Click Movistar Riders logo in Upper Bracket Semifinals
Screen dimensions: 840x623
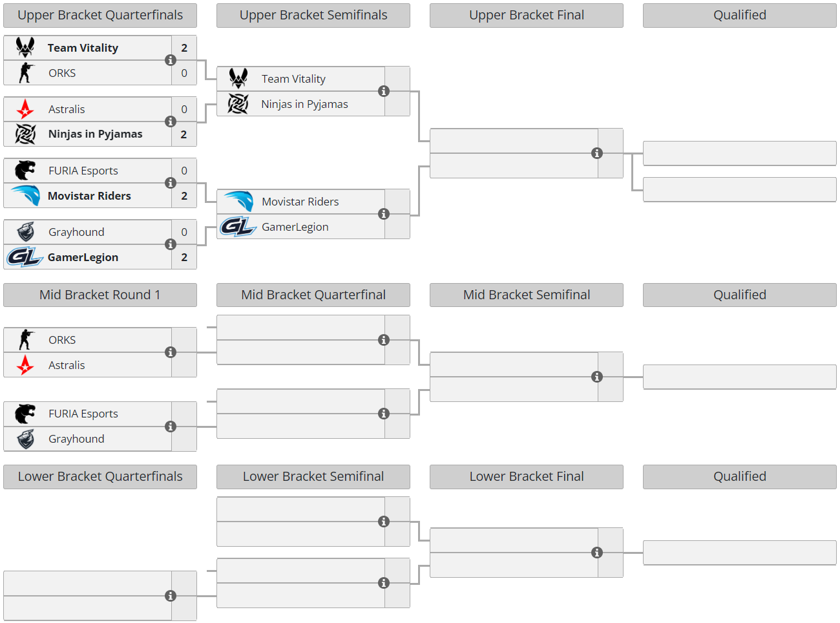click(x=238, y=202)
